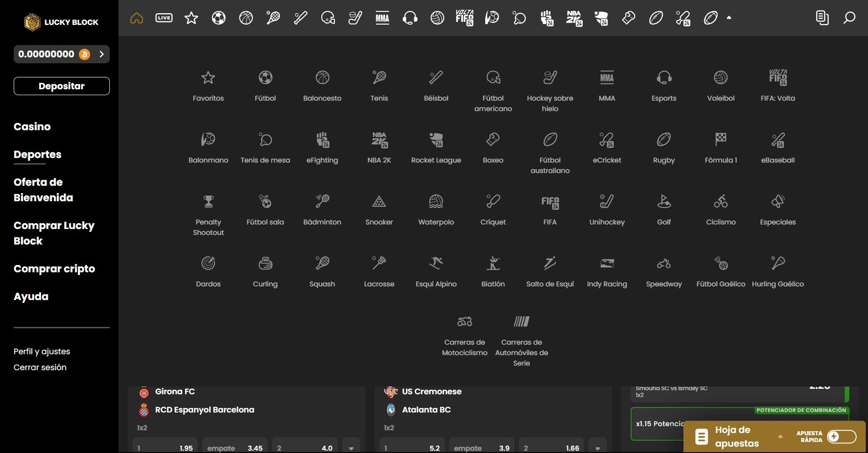Image resolution: width=868 pixels, height=453 pixels.
Task: Select the top bar football icon
Action: (x=219, y=18)
